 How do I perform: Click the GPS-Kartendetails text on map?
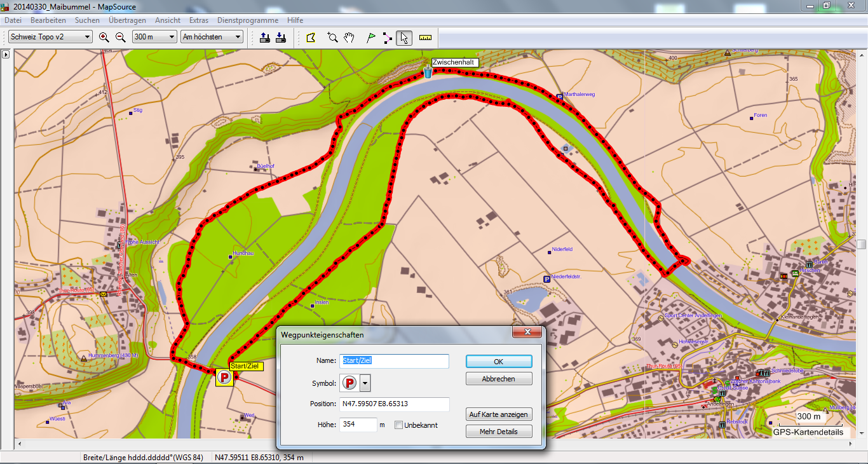click(808, 432)
